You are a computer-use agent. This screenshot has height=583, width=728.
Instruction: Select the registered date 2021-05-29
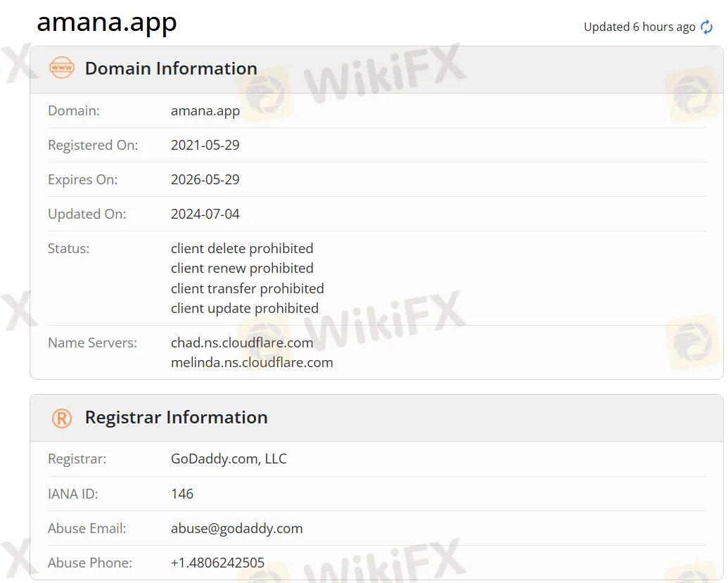click(x=205, y=145)
